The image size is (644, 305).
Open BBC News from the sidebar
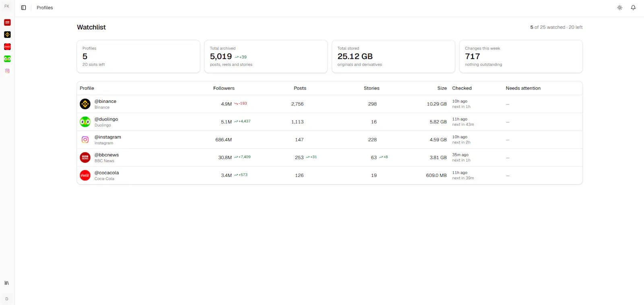point(7,23)
